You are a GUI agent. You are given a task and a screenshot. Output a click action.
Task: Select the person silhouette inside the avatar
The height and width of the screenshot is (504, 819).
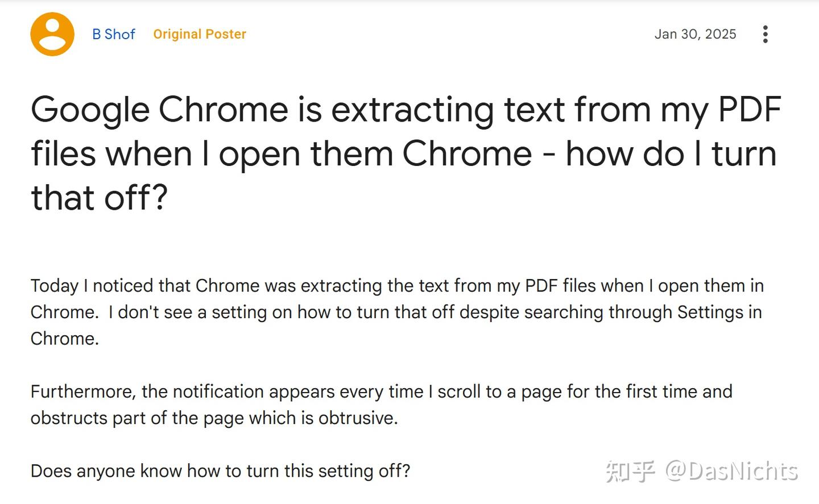52,35
